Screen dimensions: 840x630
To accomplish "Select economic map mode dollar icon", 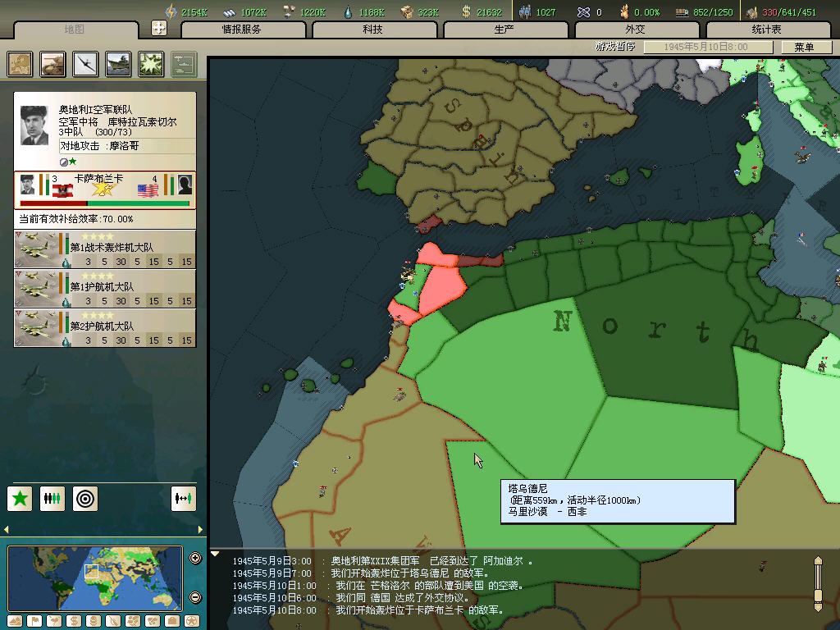I will 74,621.
